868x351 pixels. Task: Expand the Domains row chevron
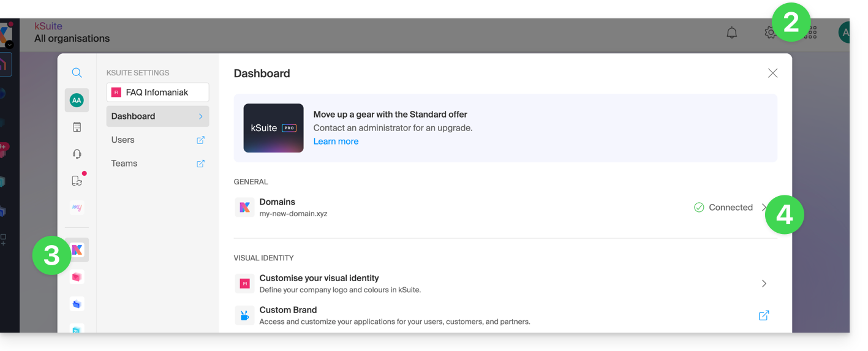tap(764, 208)
